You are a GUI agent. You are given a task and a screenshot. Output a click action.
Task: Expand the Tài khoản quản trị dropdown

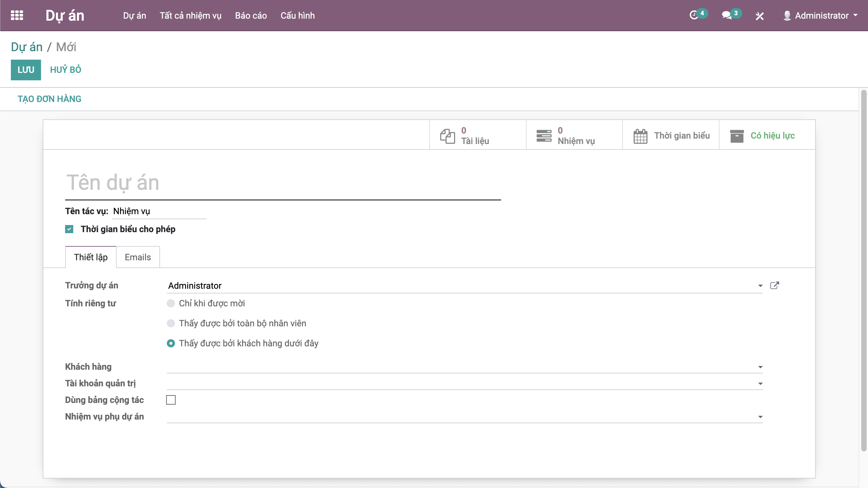[760, 384]
